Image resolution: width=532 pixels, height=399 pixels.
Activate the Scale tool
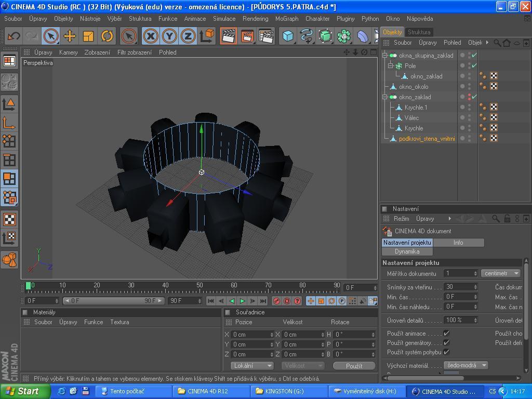(x=88, y=36)
